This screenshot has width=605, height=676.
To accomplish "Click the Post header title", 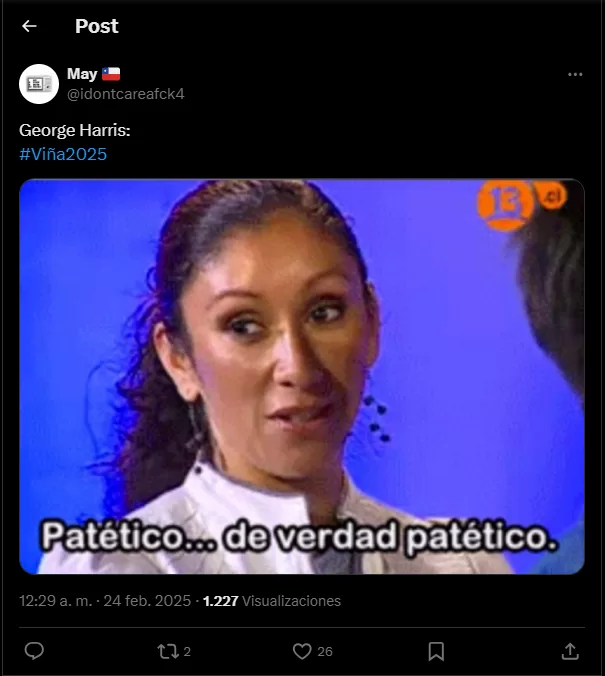I will click(97, 26).
